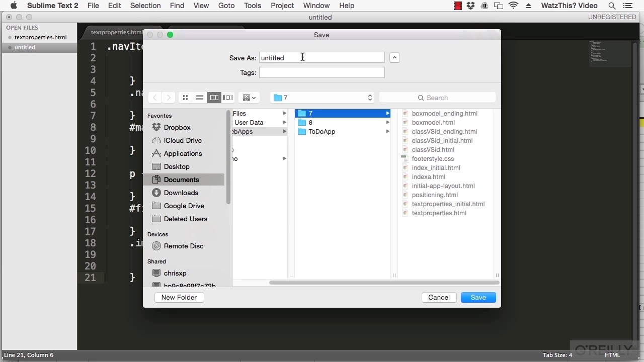Click the Search field in Save dialog
The height and width of the screenshot is (362, 644).
pyautogui.click(x=437, y=98)
